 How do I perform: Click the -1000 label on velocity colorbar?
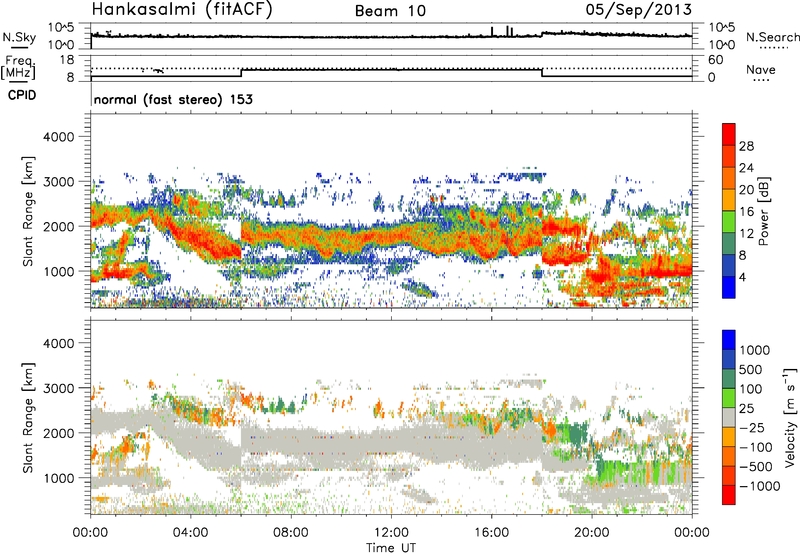[759, 486]
